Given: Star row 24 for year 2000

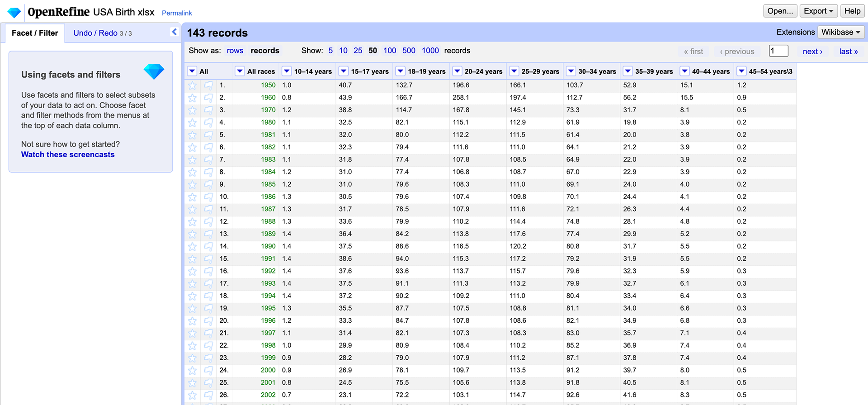Looking at the screenshot, I should [x=193, y=371].
